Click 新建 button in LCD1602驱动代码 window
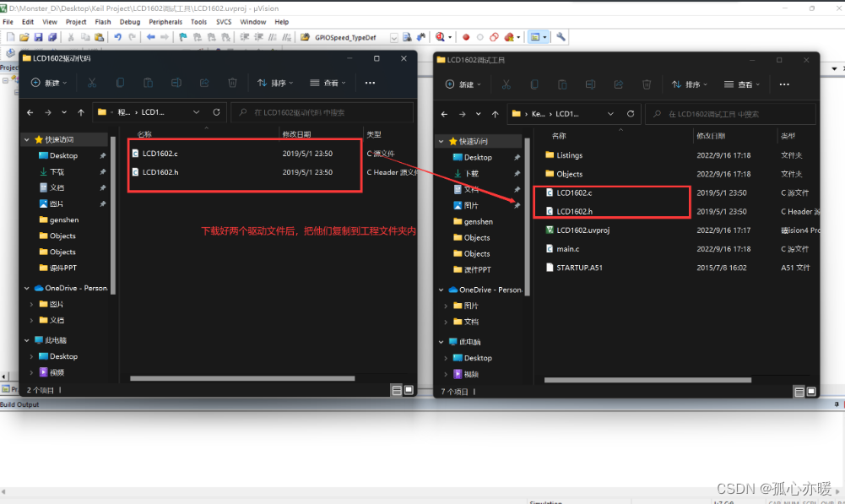The width and height of the screenshot is (845, 504). point(49,83)
